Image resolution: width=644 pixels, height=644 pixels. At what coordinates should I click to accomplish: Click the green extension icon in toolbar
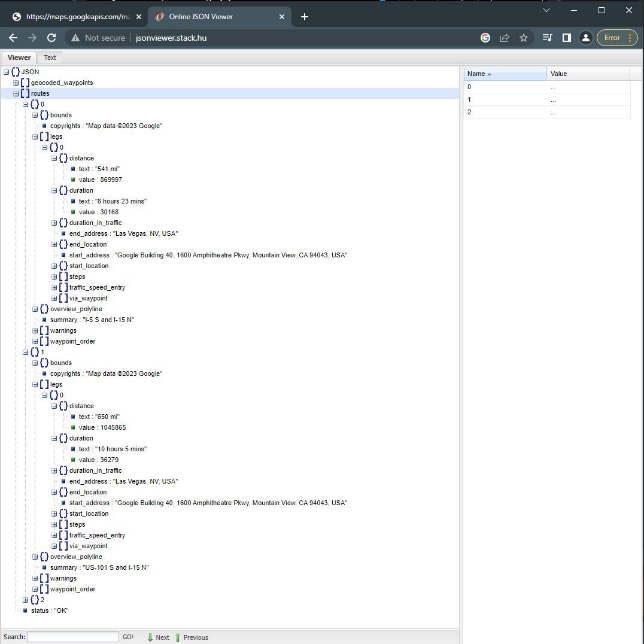tap(485, 37)
